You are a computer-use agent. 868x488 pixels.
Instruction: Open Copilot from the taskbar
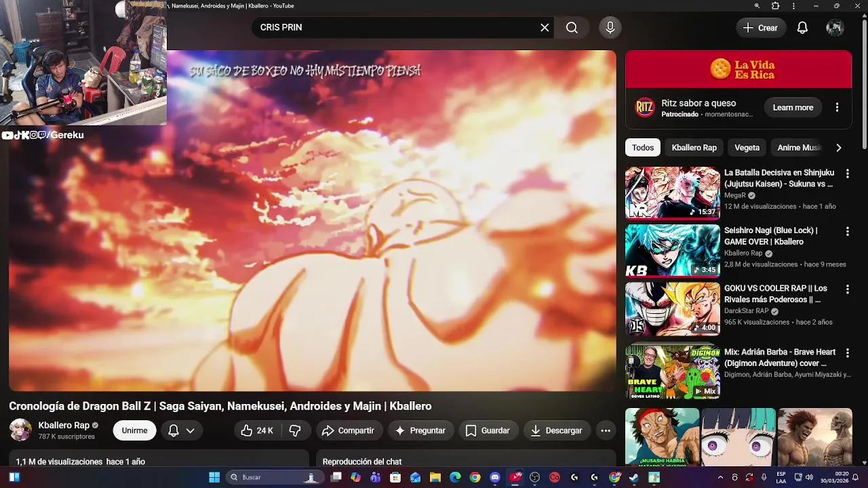tap(355, 477)
